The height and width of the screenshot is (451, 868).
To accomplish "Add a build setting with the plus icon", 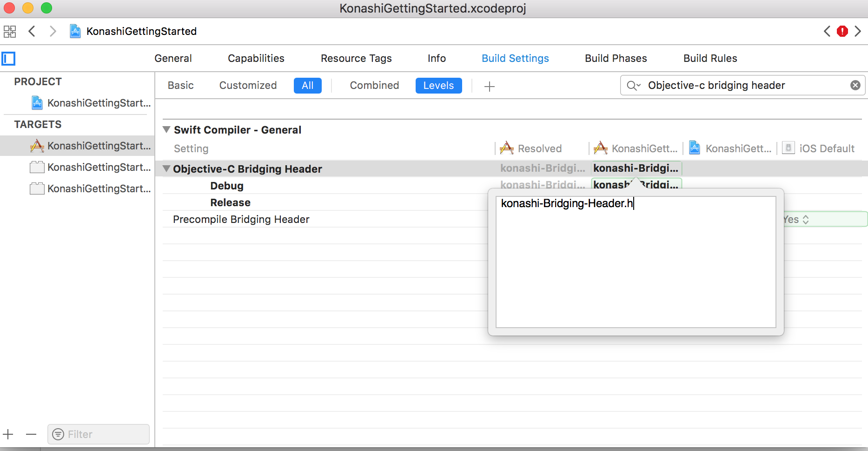I will click(x=489, y=86).
